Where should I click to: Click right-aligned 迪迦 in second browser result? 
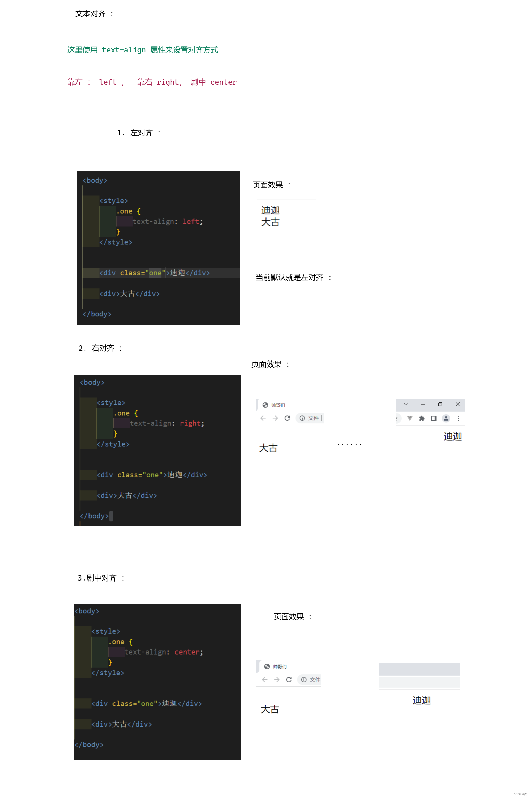(453, 436)
